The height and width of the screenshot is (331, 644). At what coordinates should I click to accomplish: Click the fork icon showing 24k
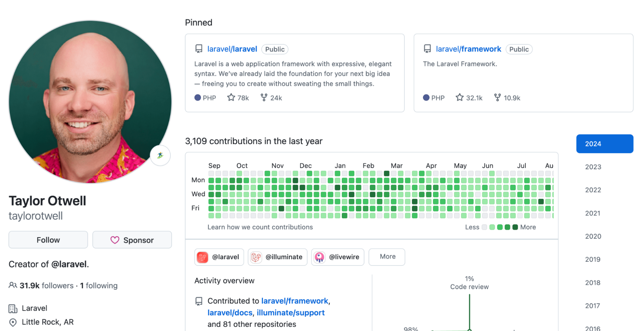264,97
